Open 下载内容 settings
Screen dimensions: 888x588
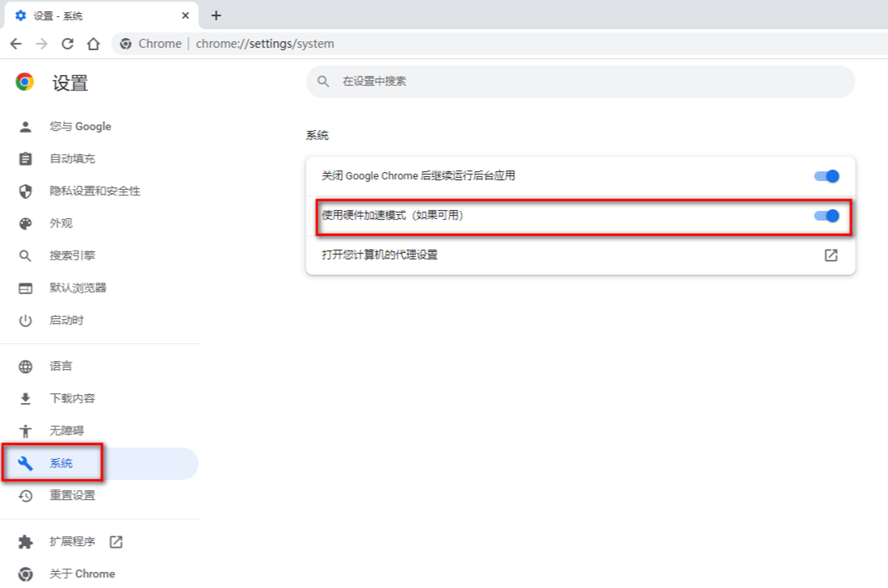click(72, 398)
